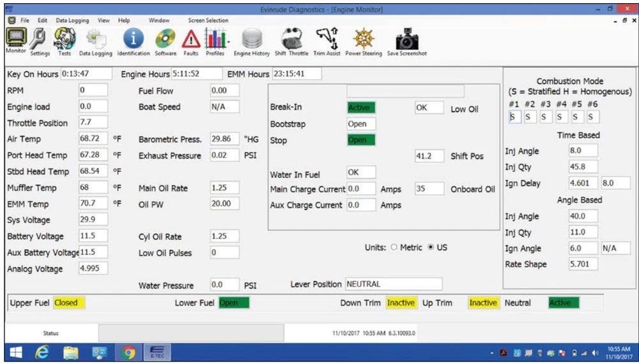639x364 pixels.
Task: Open the Windows Start button
Action: point(16,353)
